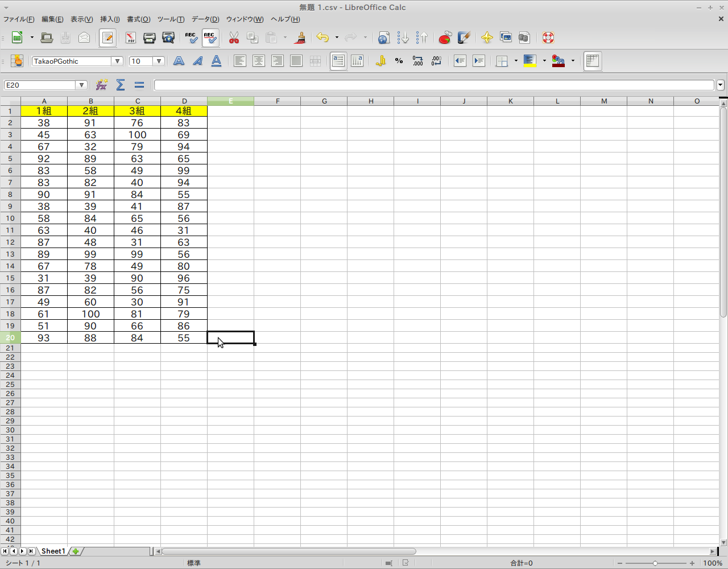Image resolution: width=728 pixels, height=569 pixels.
Task: Show the drawing functions
Action: (x=464, y=38)
